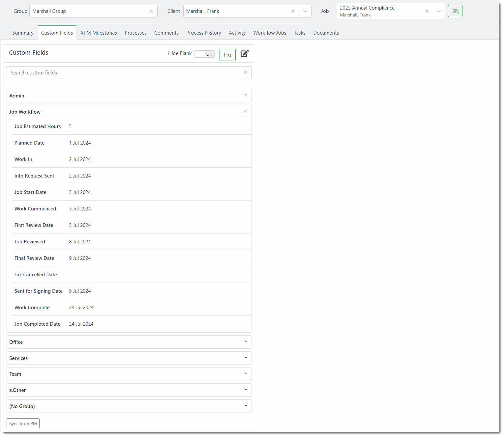Clear the custom fields search box X

[245, 72]
